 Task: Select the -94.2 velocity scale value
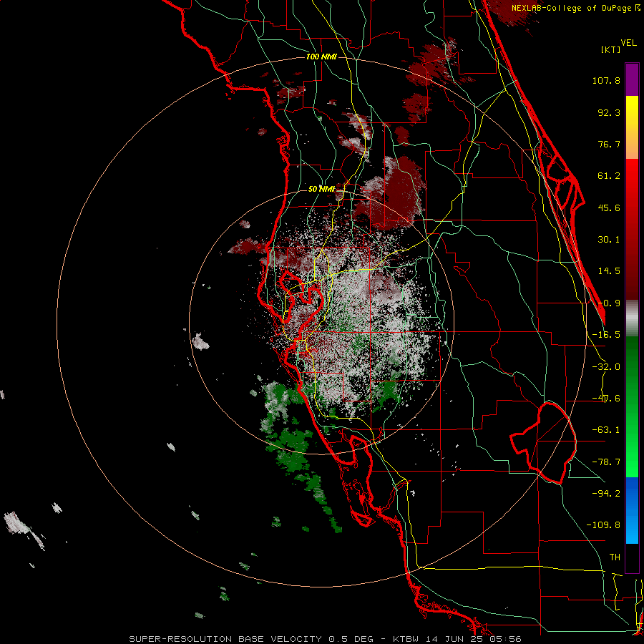[x=606, y=493]
